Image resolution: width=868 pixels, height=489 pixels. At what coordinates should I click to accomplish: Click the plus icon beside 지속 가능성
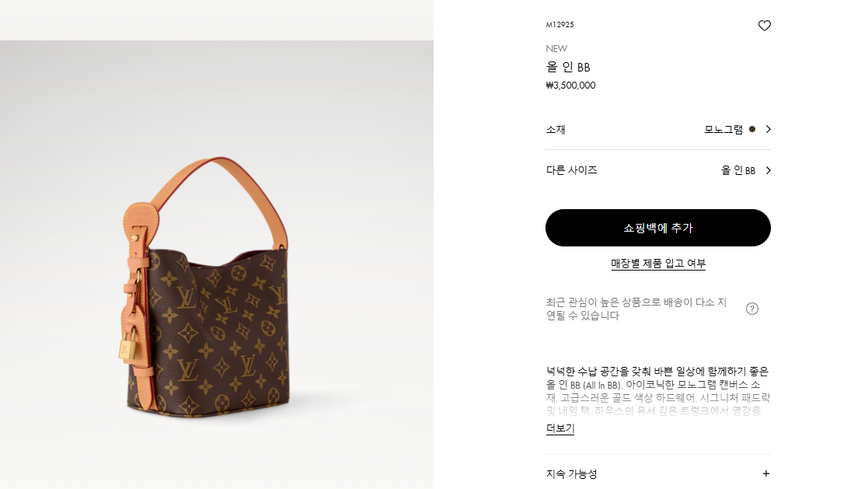point(765,473)
